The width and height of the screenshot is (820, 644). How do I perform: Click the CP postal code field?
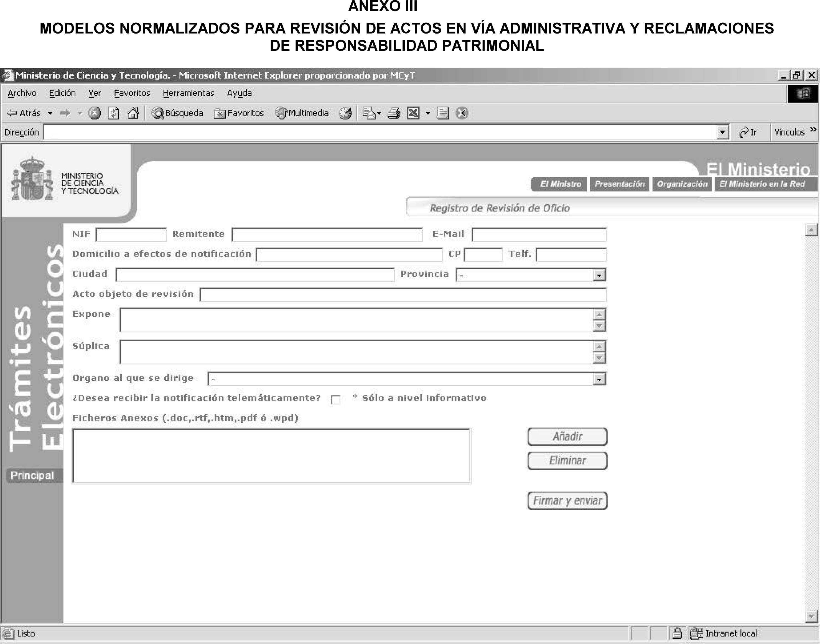[x=483, y=255]
